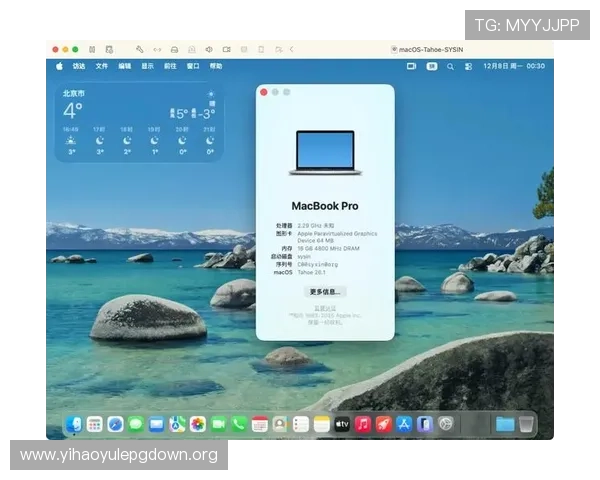Open Notes from the Dock
The height and width of the screenshot is (480, 600).
pos(321,424)
